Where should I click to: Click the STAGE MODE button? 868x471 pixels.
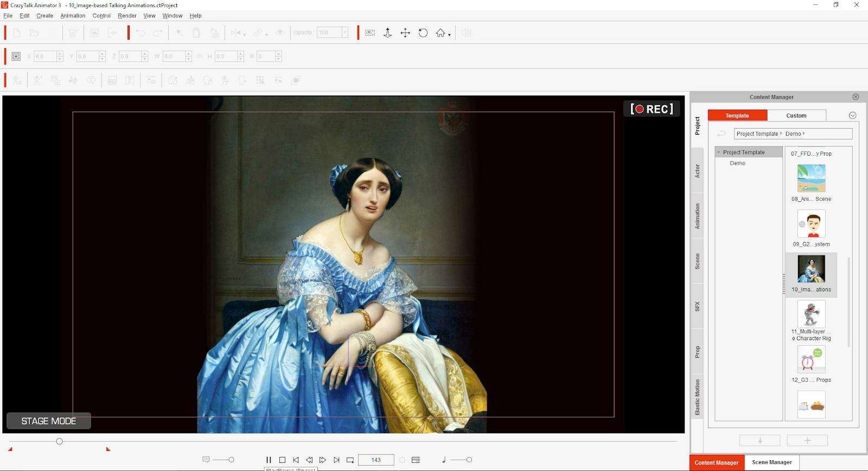point(49,421)
